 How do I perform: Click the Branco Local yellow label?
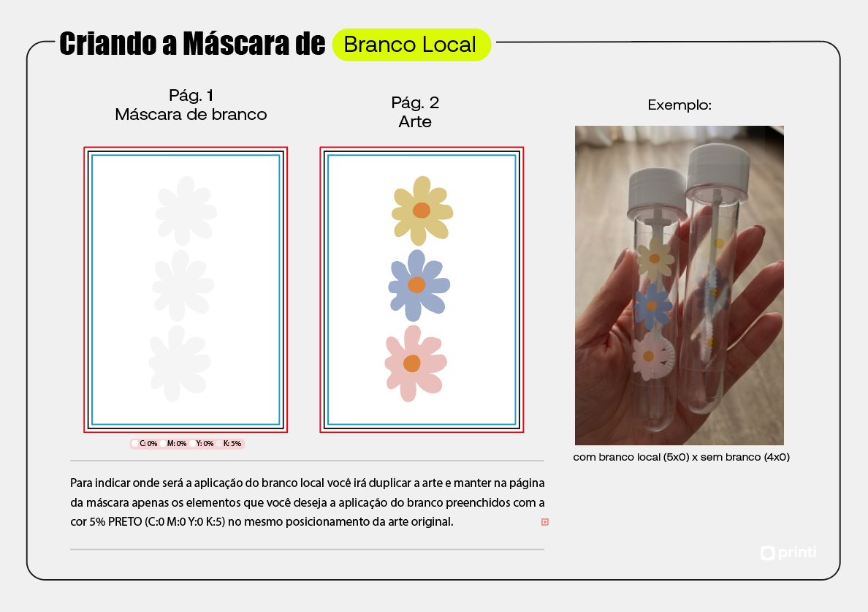pyautogui.click(x=411, y=45)
